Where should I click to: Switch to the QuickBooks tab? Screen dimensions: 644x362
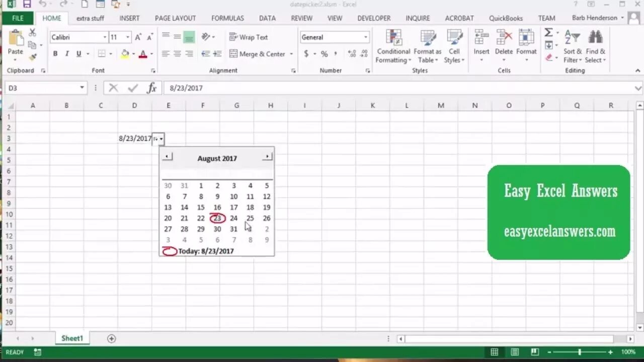click(x=506, y=18)
